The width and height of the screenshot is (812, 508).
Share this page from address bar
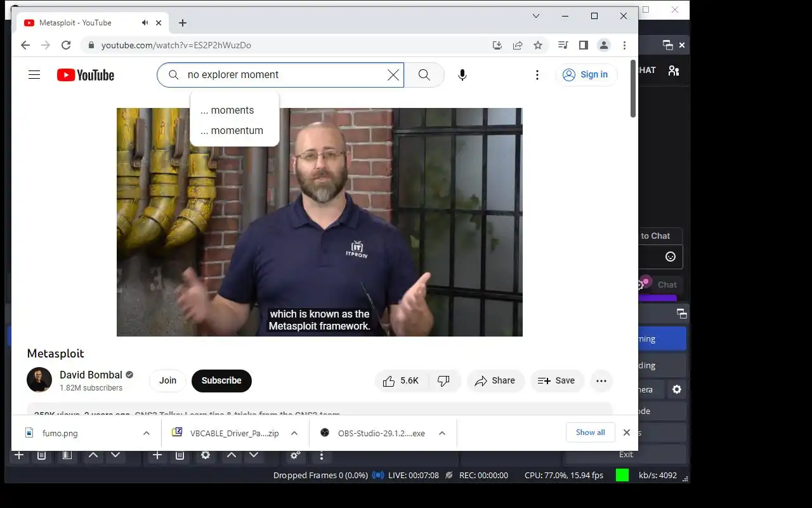point(518,45)
